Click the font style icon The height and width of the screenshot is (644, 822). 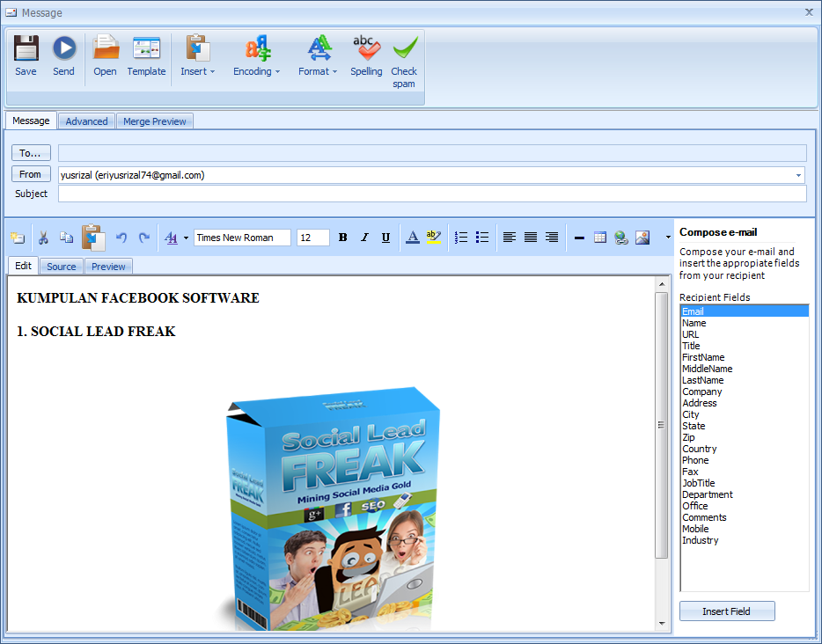(x=171, y=238)
